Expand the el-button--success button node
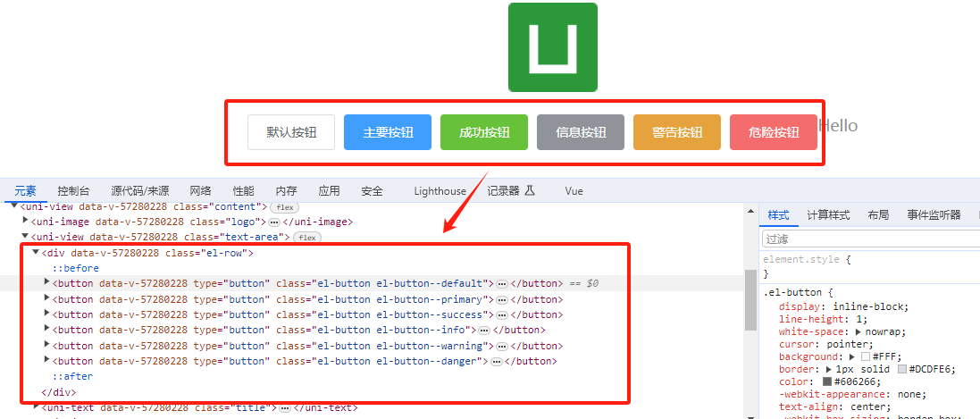Viewport: 980px width, 419px height. click(46, 314)
